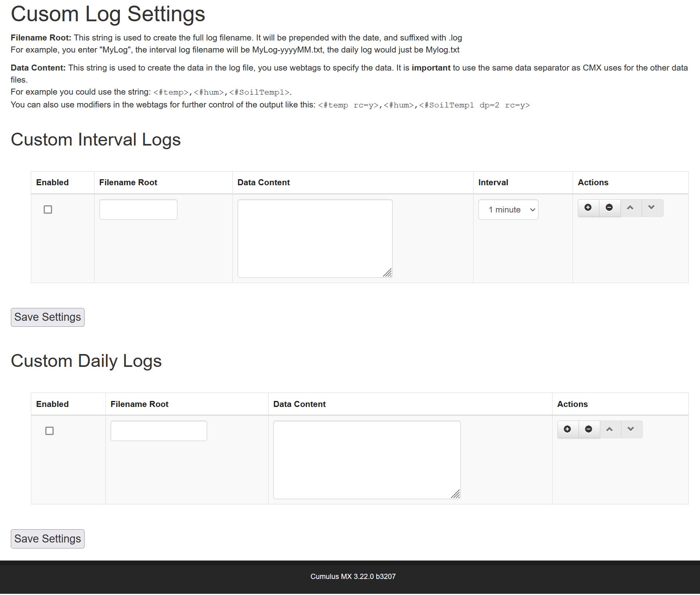This screenshot has width=700, height=595.
Task: Grab the daily Data Content resize handle
Action: (456, 495)
